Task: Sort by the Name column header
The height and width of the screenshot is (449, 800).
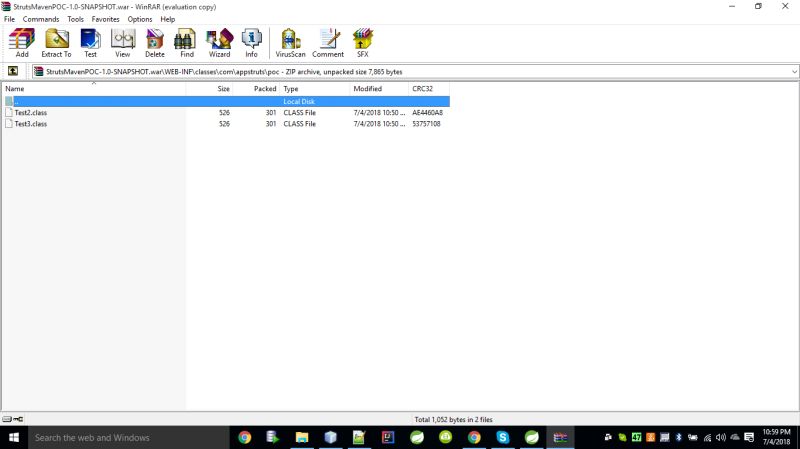Action: 94,88
